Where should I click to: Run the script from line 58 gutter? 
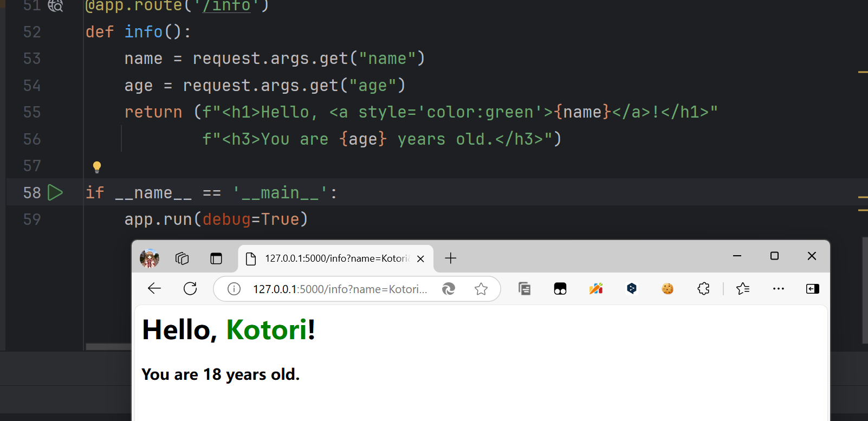point(55,192)
